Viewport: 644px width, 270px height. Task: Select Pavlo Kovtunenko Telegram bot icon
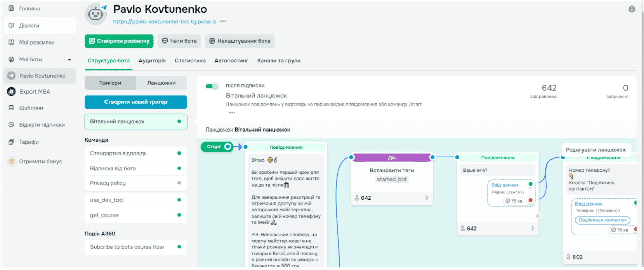[11, 76]
